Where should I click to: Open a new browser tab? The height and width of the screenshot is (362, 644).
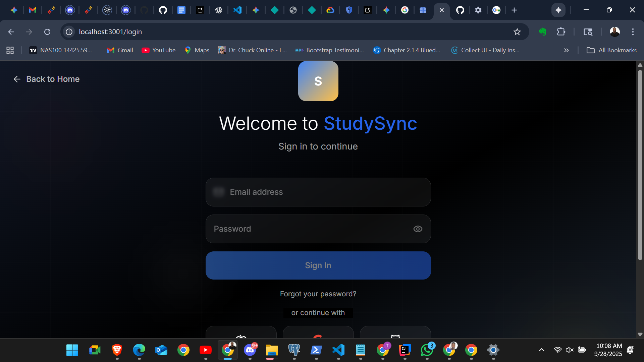coord(514,10)
